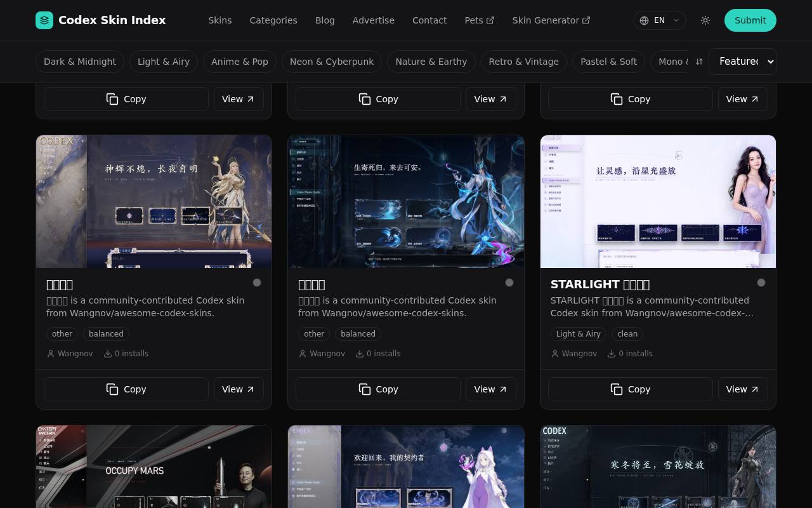Click the download icon on 生寄死归 card
The image size is (812, 508).
(x=360, y=354)
